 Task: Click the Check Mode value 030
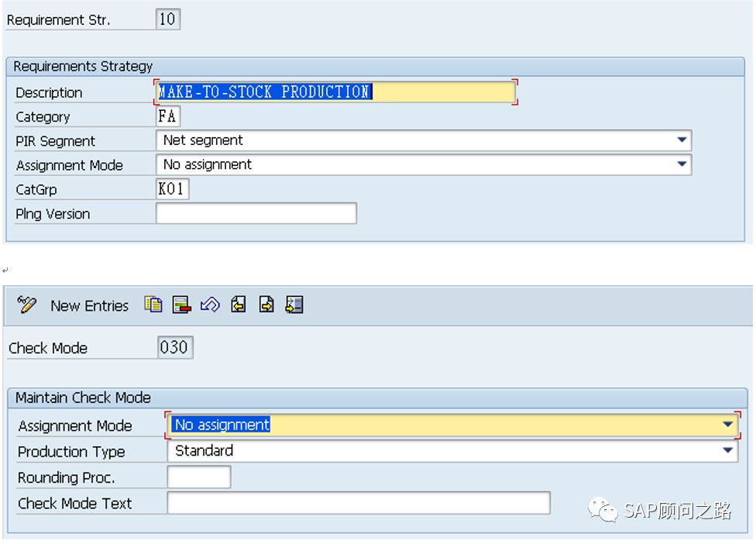(x=175, y=347)
